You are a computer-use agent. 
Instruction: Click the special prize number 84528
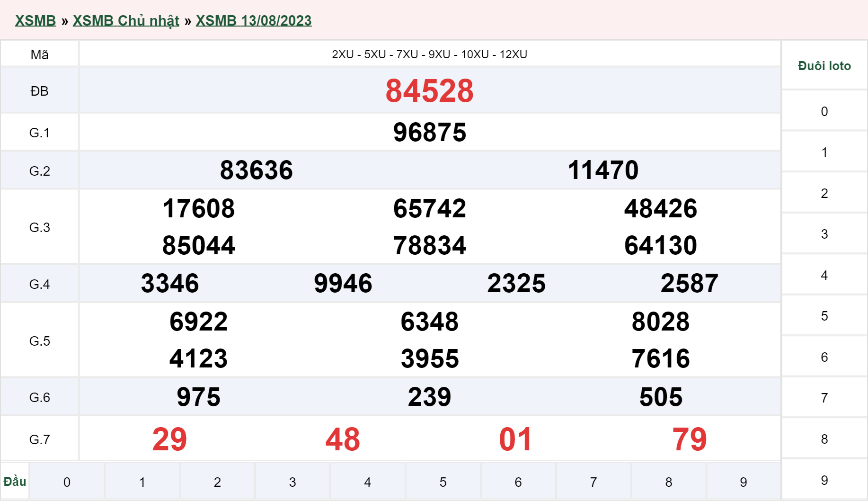click(429, 90)
